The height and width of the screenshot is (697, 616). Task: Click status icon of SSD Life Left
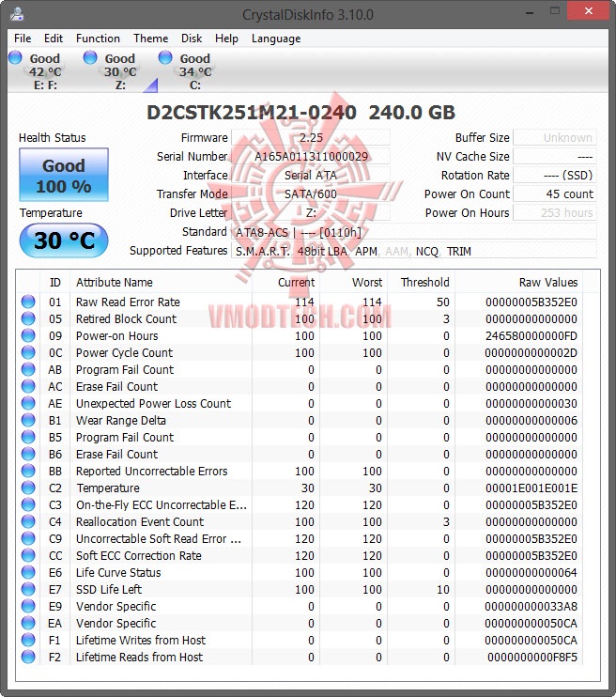pyautogui.click(x=28, y=589)
